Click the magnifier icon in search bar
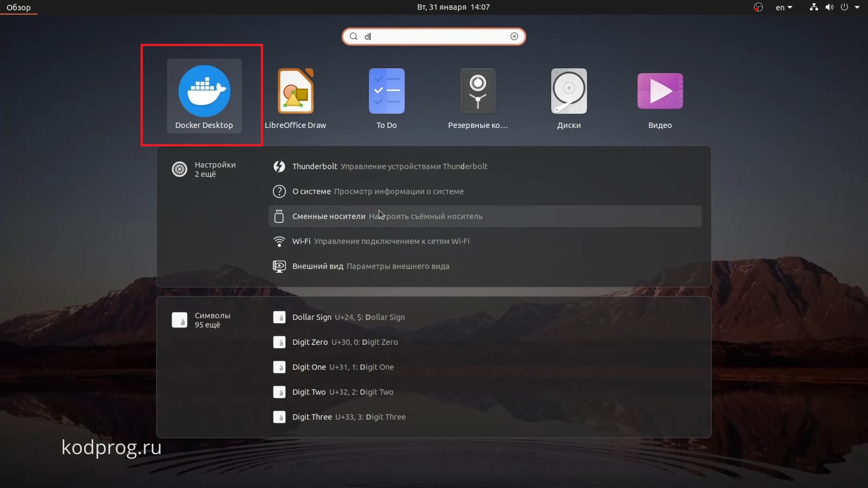This screenshot has width=868, height=488. (x=354, y=37)
